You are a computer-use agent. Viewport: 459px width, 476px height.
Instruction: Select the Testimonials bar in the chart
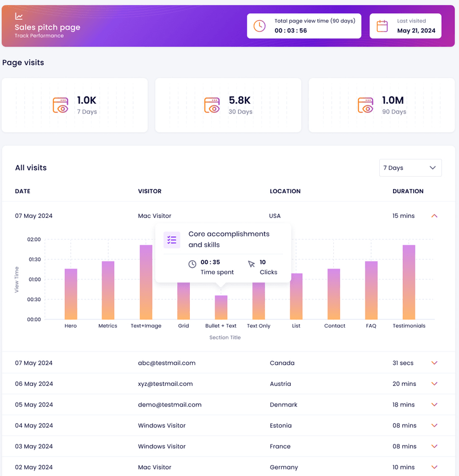409,281
